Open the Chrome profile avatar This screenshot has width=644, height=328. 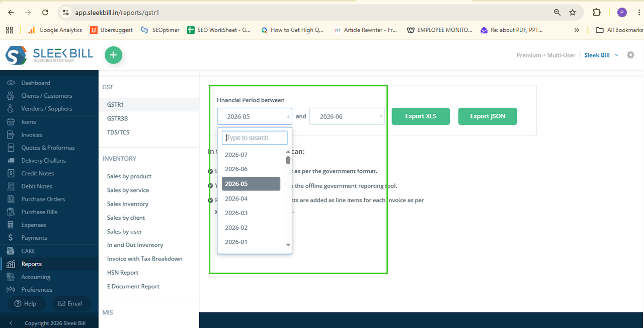(x=622, y=12)
